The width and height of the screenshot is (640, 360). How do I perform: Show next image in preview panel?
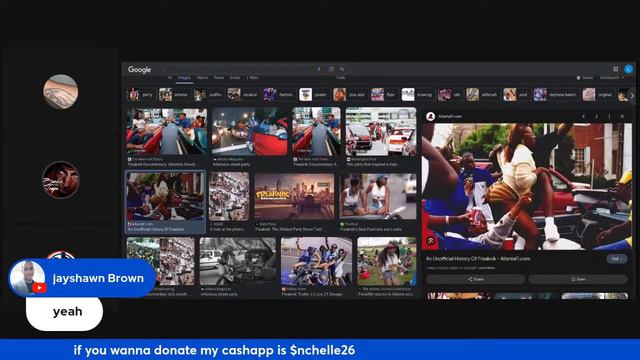(596, 116)
